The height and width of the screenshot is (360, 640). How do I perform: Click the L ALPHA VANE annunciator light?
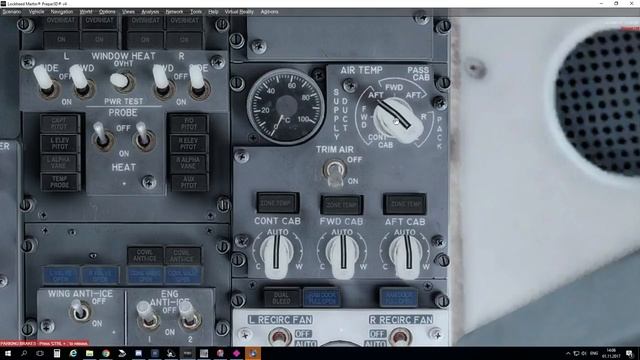pyautogui.click(x=60, y=162)
